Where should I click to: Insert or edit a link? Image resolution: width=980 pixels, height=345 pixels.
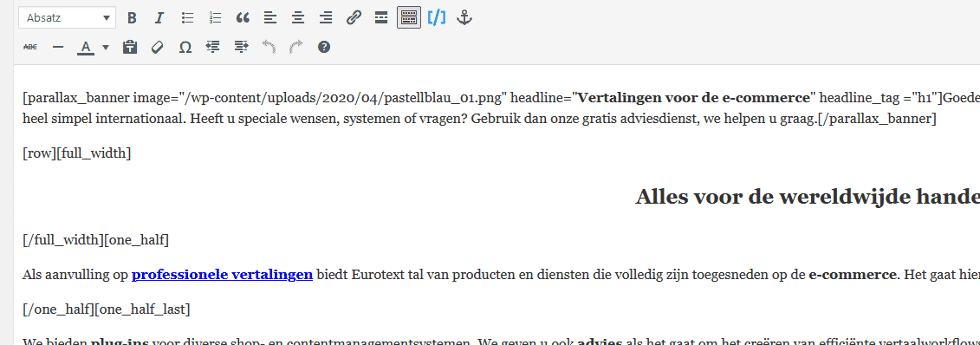click(x=354, y=18)
